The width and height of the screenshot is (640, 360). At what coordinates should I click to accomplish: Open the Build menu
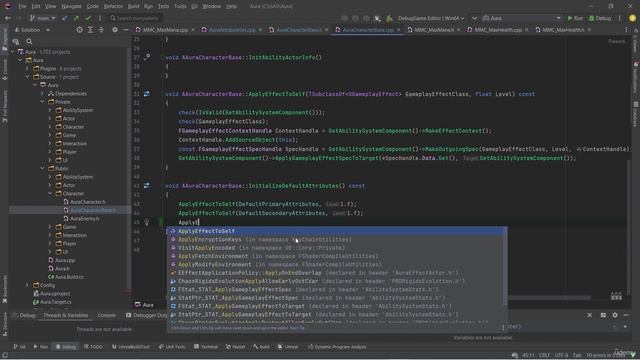pyautogui.click(x=133, y=6)
